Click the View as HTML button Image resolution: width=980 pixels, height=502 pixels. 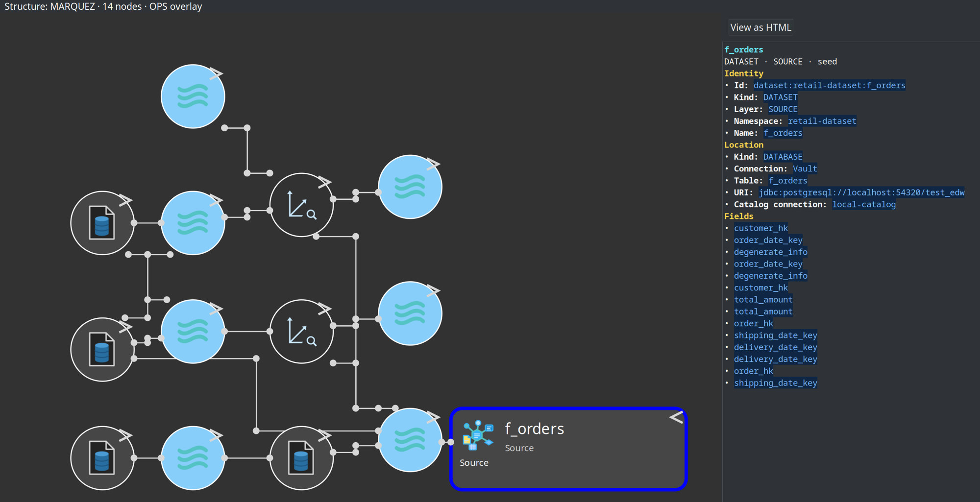760,27
